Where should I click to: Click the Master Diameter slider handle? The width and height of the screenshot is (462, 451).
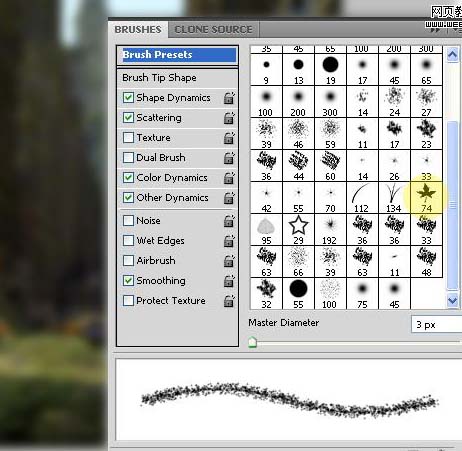pos(252,342)
